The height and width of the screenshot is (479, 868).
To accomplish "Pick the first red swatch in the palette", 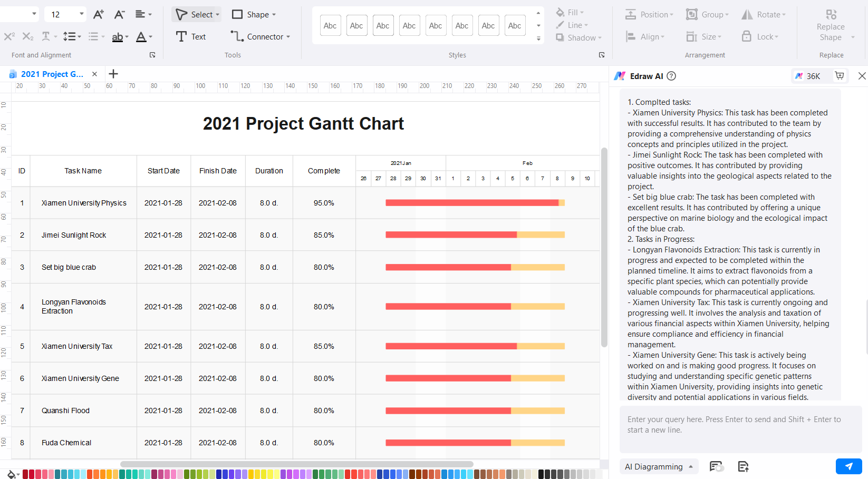I will [x=25, y=474].
